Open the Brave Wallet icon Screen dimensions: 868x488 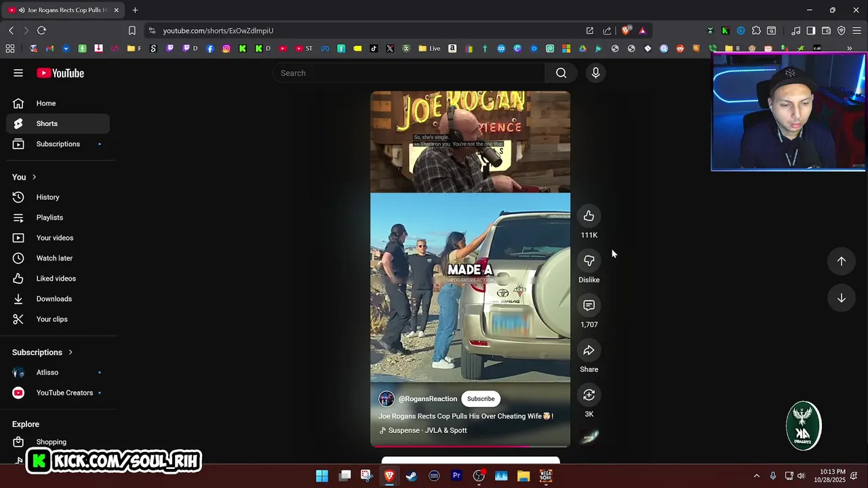click(x=826, y=30)
